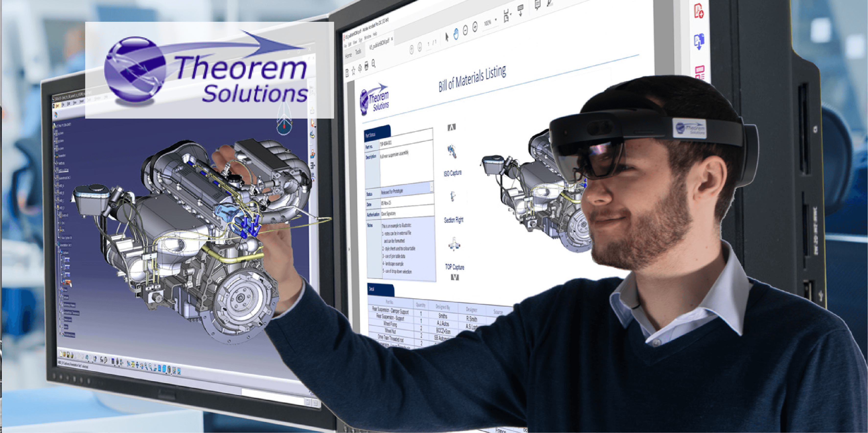The width and height of the screenshot is (868, 433).
Task: Click the Zoom In magnifier in CATIA toolbar
Action: [146, 366]
